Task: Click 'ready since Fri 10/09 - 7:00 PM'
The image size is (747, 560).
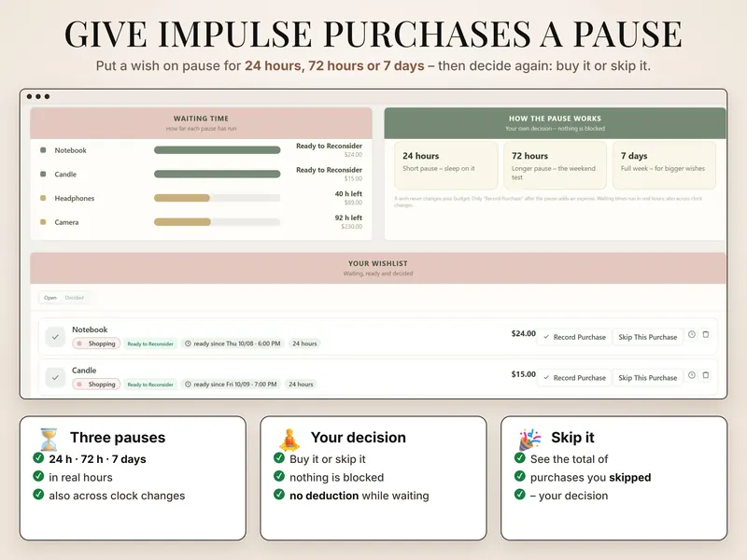Action: (231, 385)
